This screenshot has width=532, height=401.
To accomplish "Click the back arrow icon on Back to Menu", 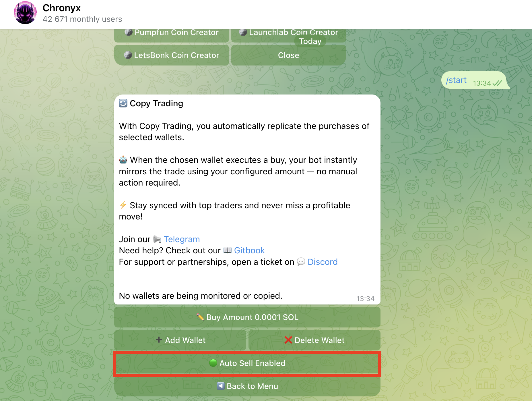I will coord(220,386).
